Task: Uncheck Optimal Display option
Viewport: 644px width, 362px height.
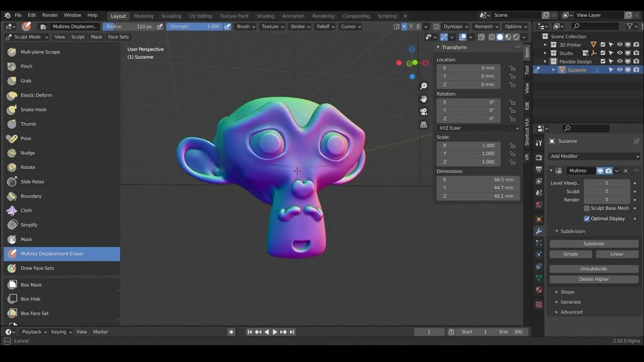Action: pyautogui.click(x=587, y=219)
